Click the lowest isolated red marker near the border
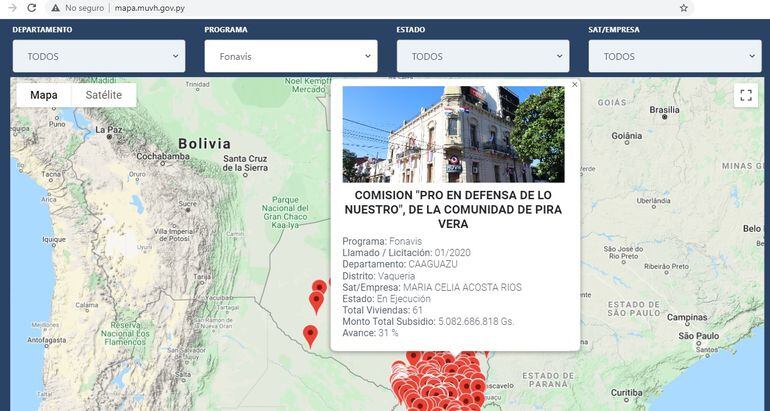This screenshot has height=411, width=770. pos(310,336)
